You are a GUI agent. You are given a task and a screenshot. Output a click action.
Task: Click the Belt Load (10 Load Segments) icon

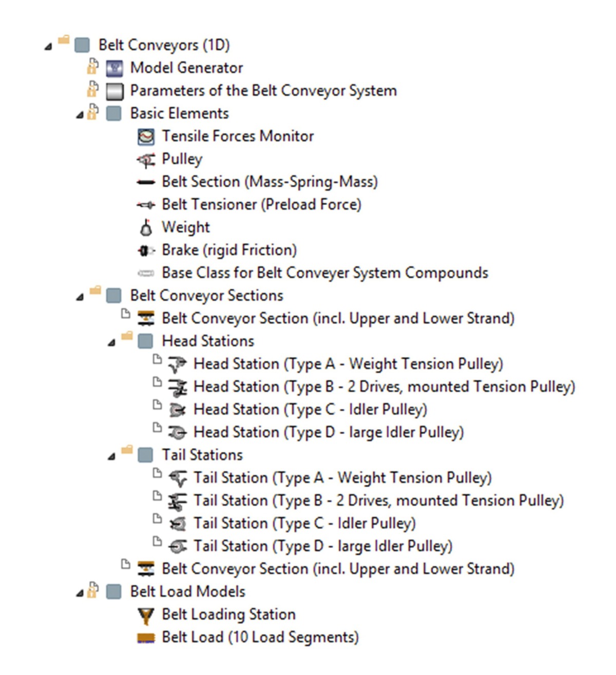click(146, 638)
